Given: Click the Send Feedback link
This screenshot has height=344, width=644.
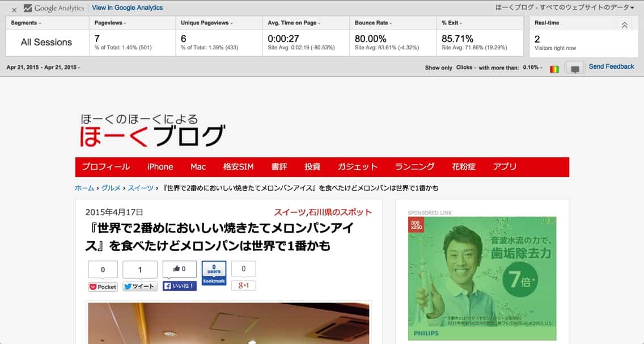Looking at the screenshot, I should tap(611, 66).
